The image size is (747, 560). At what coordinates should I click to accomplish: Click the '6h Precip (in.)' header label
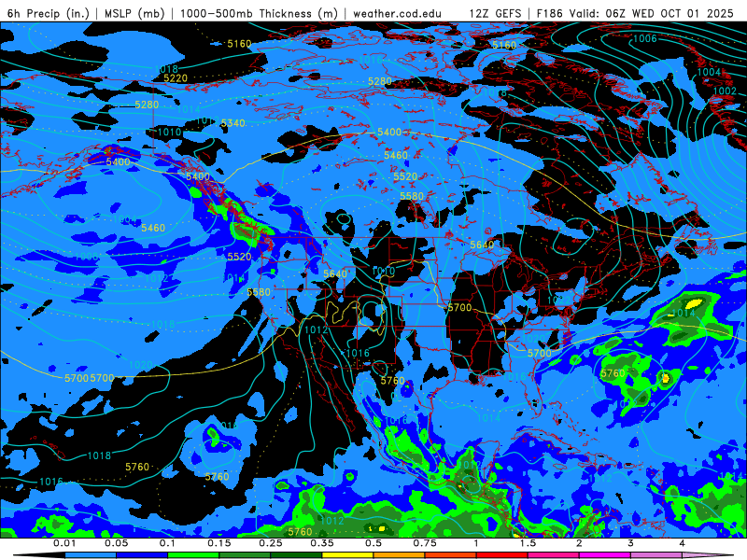point(49,13)
